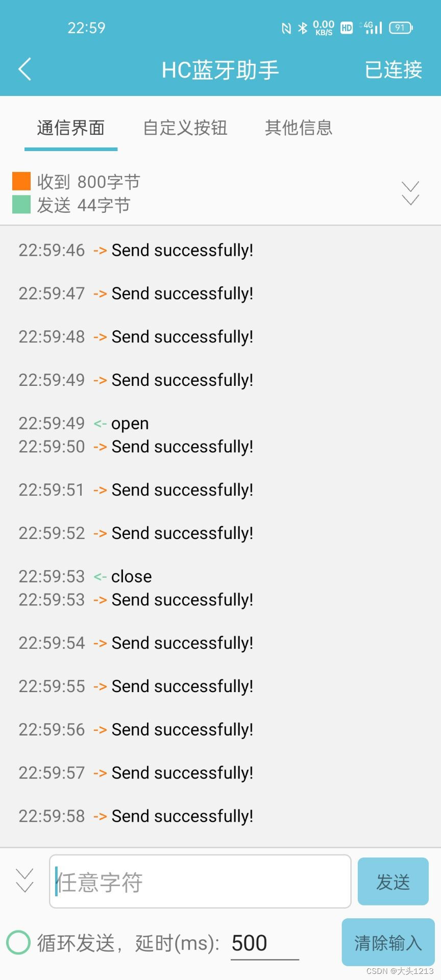Viewport: 441px width, 980px height.
Task: Tap the NFC status icon
Action: click(x=286, y=28)
